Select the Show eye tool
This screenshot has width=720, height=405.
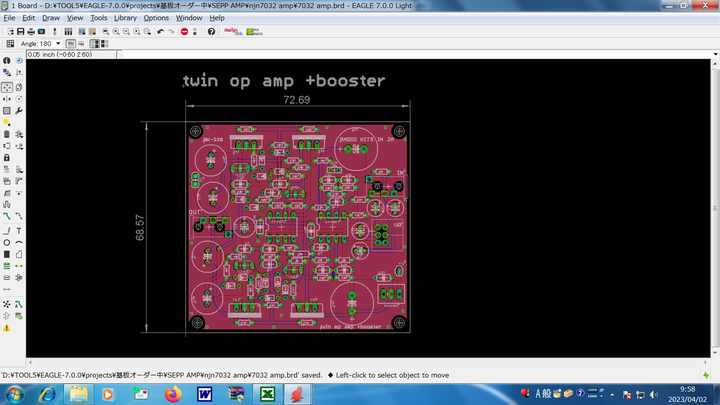[19, 61]
